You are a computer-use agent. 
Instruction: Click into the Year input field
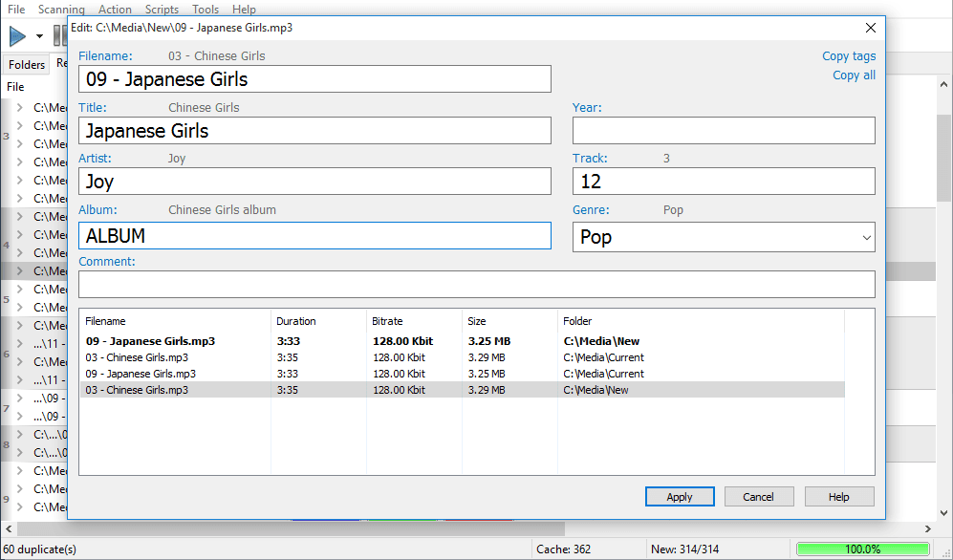point(724,131)
